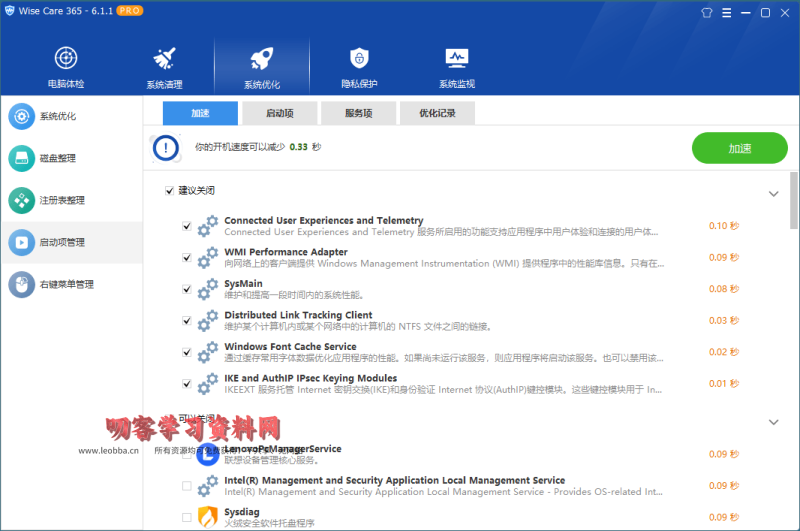Click the skin/theme shirt icon in title bar
The width and height of the screenshot is (800, 531).
[x=707, y=13]
